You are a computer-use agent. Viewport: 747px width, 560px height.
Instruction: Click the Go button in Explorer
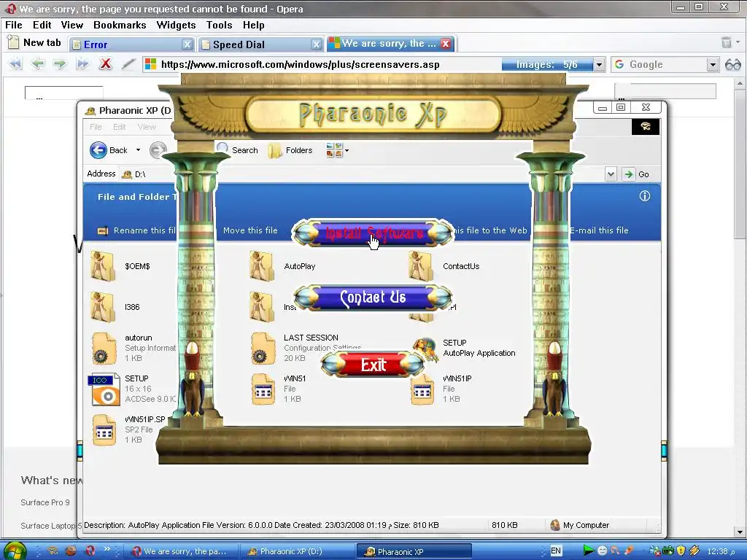click(636, 174)
